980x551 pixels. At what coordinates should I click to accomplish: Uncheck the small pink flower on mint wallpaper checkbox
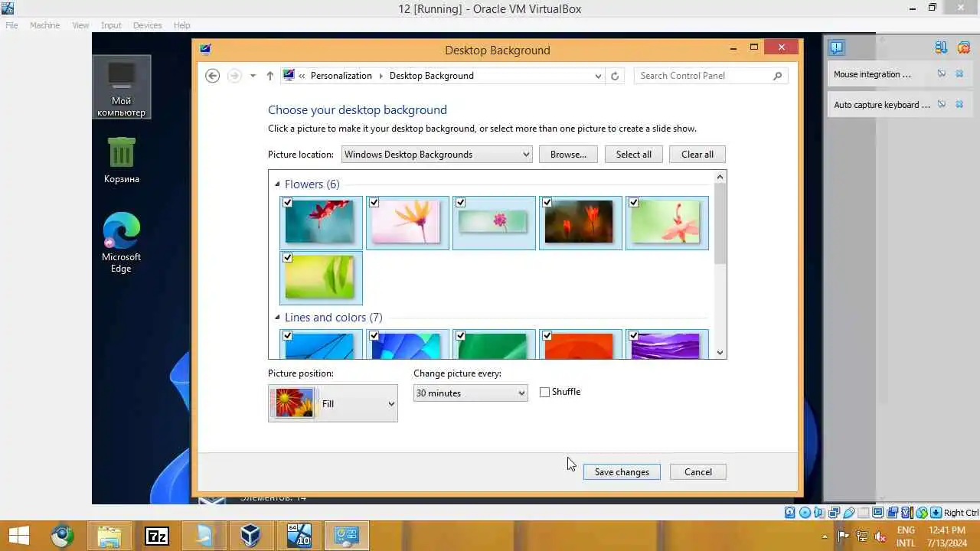click(x=460, y=203)
